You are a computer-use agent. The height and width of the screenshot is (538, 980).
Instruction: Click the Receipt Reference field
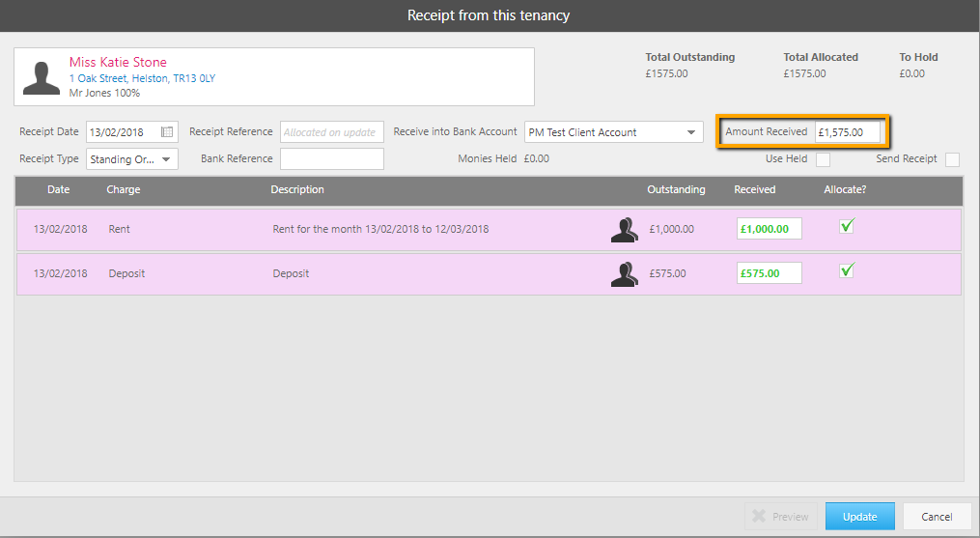(332, 132)
